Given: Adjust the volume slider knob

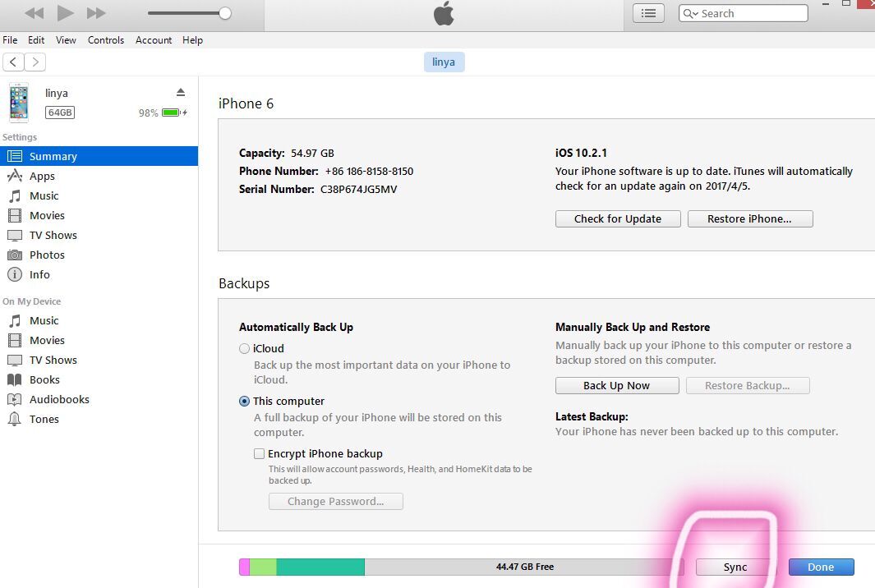Looking at the screenshot, I should click(x=225, y=13).
